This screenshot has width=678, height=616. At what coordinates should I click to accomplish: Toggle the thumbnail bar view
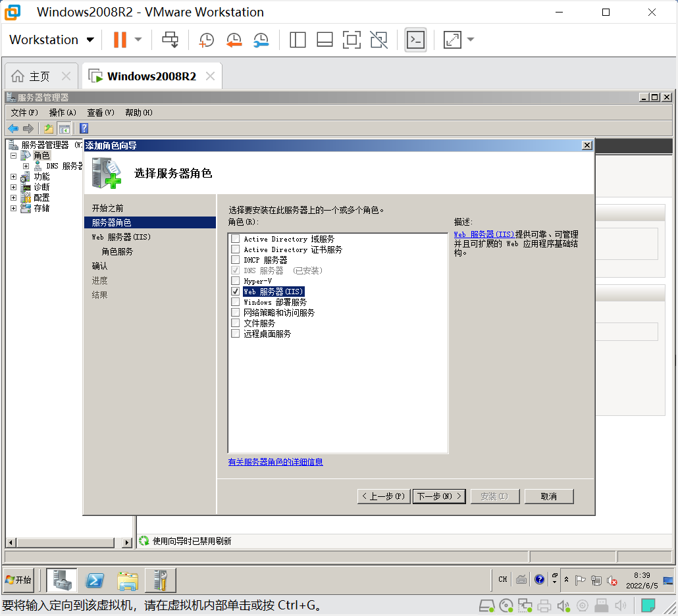click(x=325, y=39)
